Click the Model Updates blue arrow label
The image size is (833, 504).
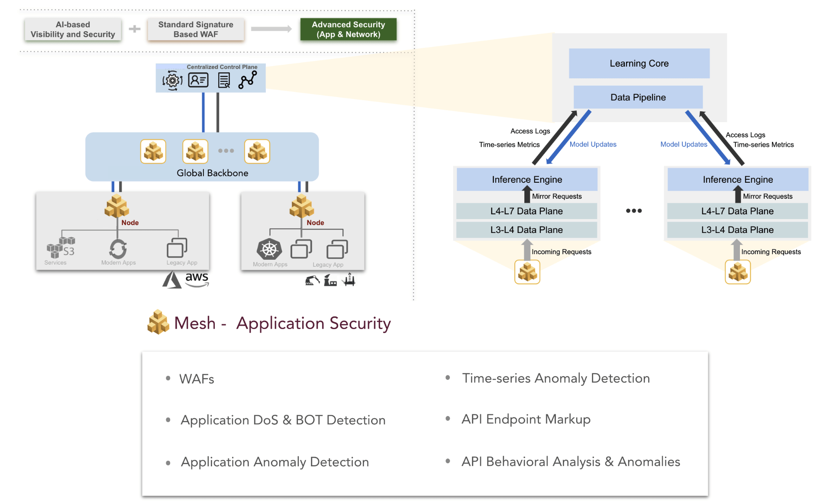593,144
